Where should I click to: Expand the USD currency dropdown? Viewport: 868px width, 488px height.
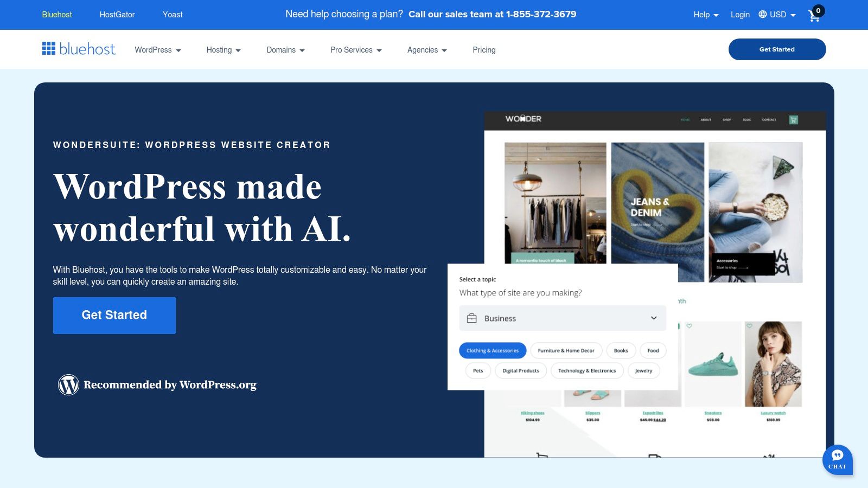[x=777, y=15]
